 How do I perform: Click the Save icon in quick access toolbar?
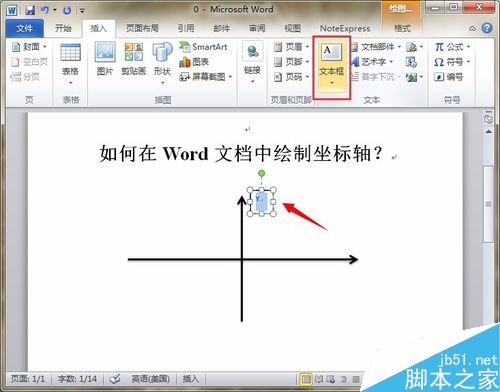30,10
